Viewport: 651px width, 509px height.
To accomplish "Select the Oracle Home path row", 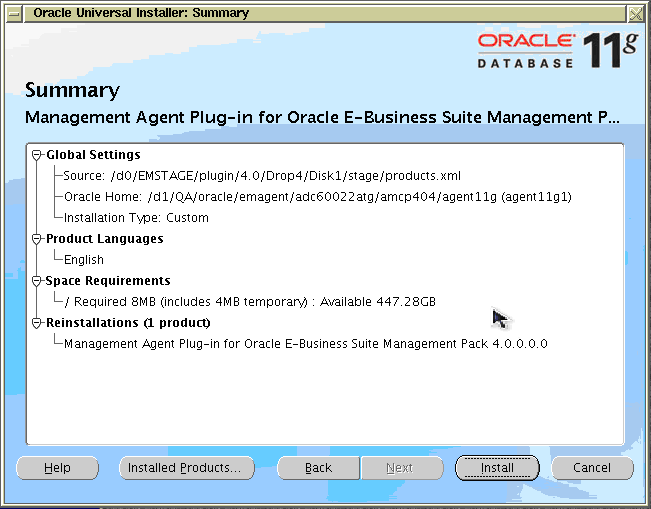I will pos(318,197).
